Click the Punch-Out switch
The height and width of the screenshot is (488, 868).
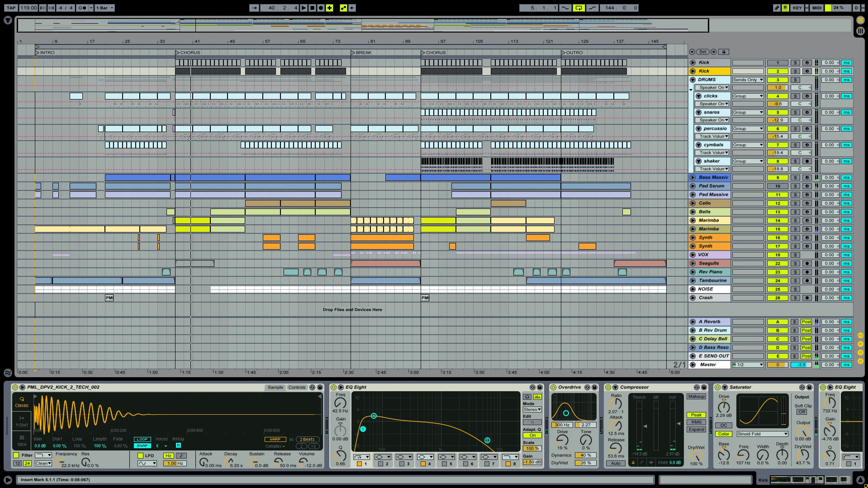(x=592, y=8)
